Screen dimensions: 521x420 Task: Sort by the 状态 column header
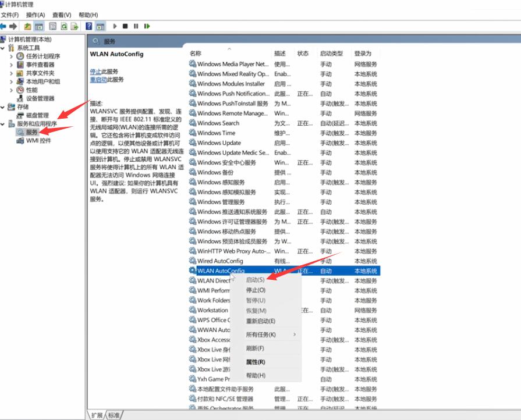pos(303,53)
